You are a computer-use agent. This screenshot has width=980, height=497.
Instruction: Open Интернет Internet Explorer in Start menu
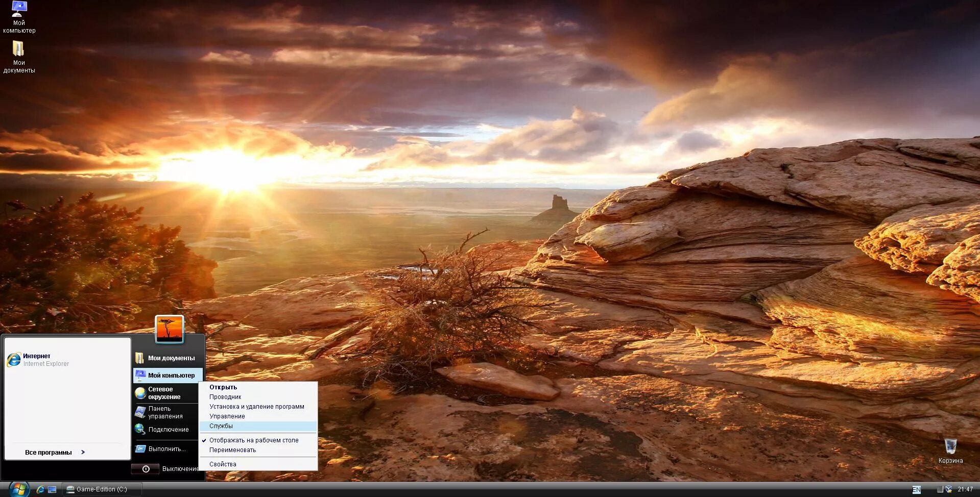pyautogui.click(x=67, y=360)
